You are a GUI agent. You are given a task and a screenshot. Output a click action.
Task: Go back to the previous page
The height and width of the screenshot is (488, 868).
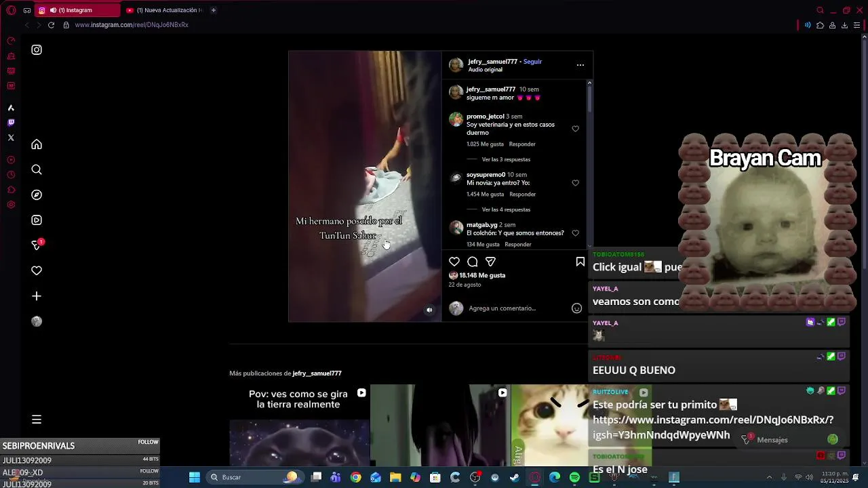pyautogui.click(x=27, y=25)
